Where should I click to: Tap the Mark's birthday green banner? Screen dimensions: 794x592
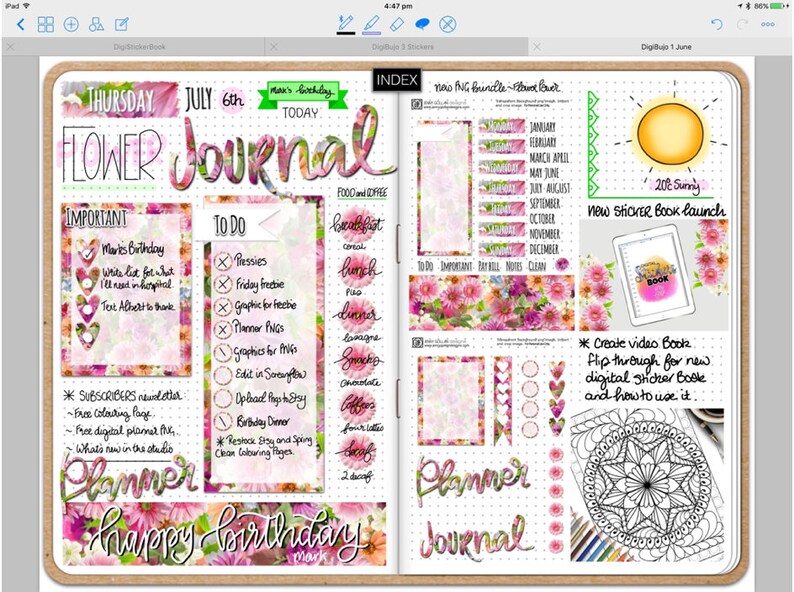[x=302, y=93]
